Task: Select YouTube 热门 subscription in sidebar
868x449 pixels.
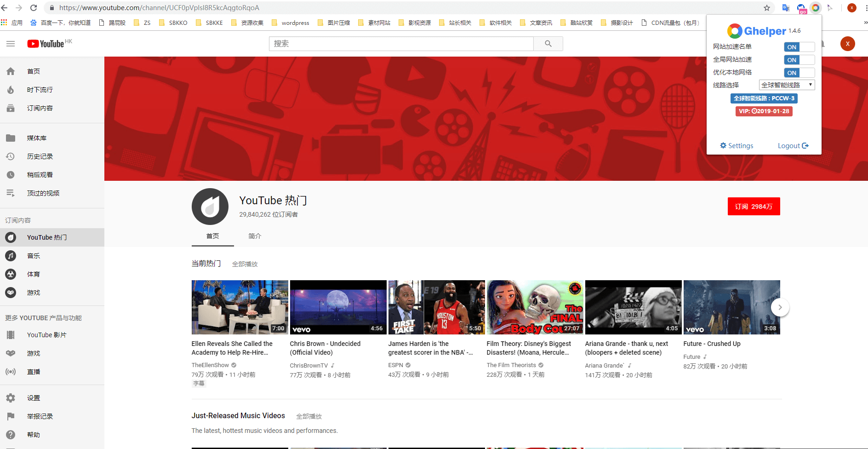Action: [52, 237]
